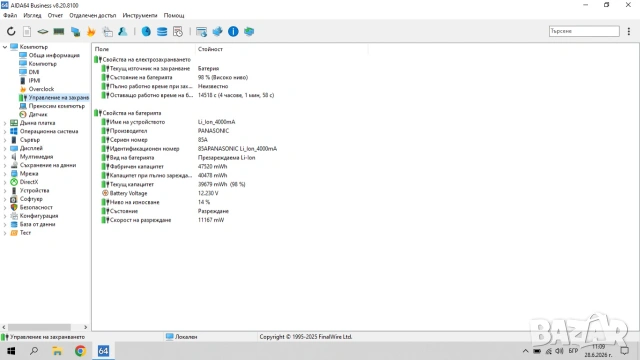The image size is (640, 360).
Task: Expand the Софтуер tree node
Action: pyautogui.click(x=5, y=199)
